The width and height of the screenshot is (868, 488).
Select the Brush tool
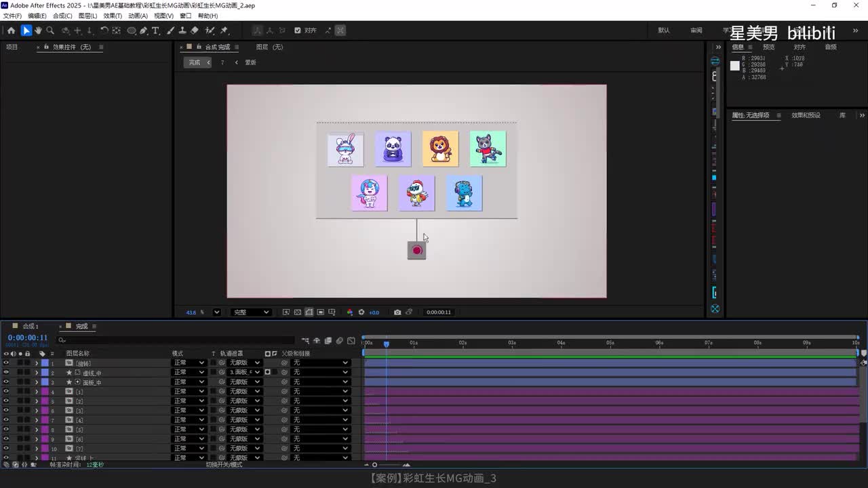tap(170, 30)
